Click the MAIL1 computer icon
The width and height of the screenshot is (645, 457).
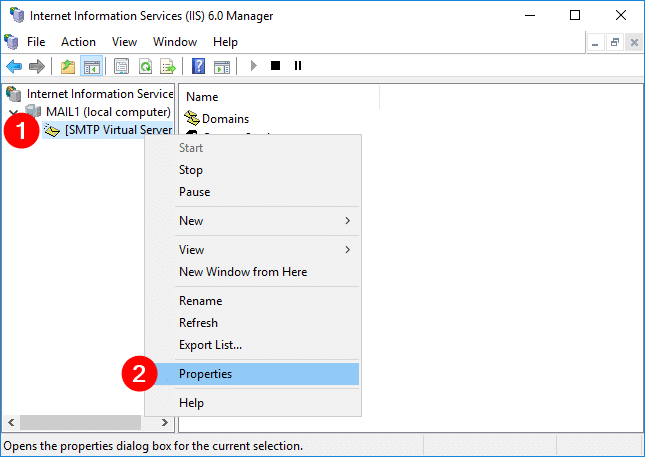click(x=33, y=111)
